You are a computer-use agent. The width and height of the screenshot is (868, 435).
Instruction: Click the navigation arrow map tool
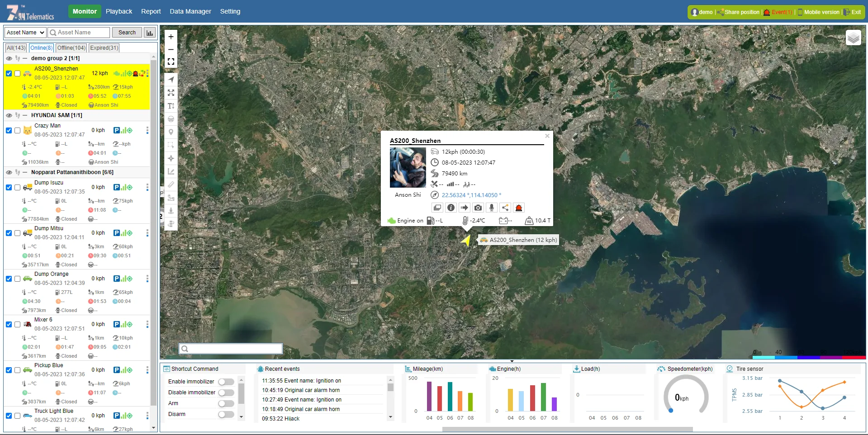coord(171,80)
